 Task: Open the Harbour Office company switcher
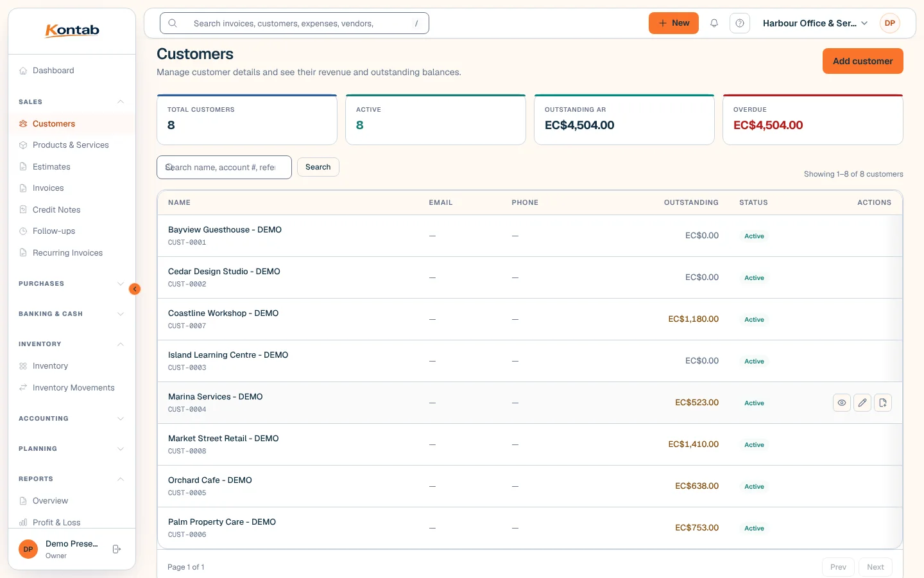[815, 23]
